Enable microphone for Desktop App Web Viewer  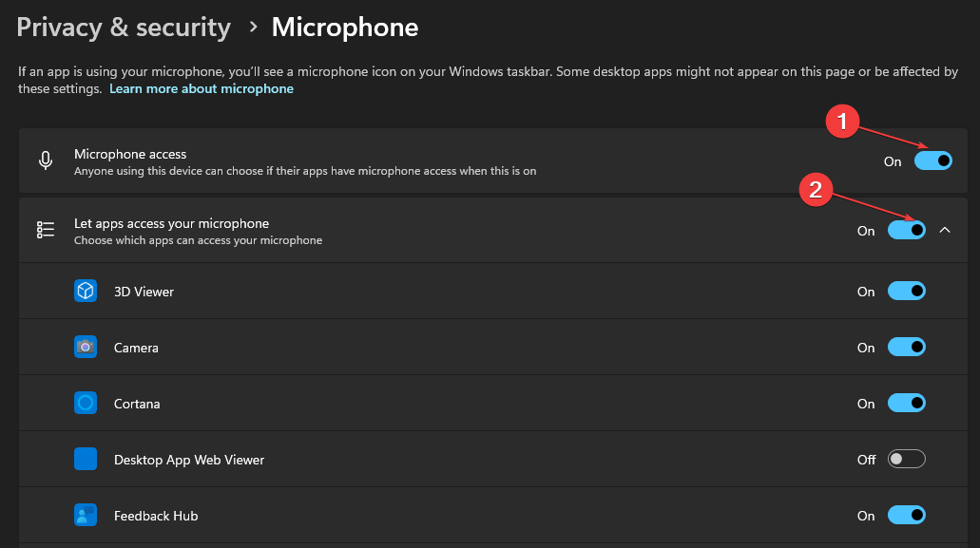[x=906, y=460]
